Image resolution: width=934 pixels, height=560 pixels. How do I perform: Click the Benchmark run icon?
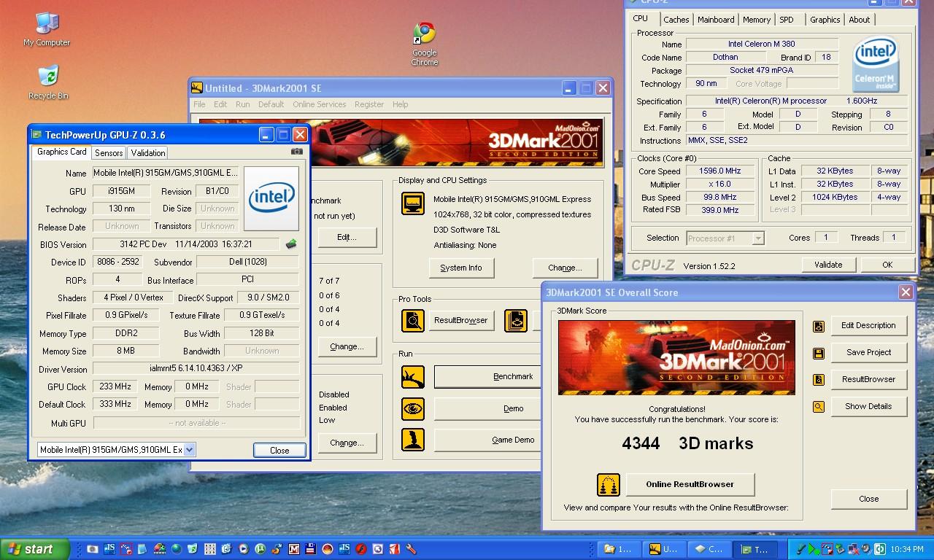413,377
